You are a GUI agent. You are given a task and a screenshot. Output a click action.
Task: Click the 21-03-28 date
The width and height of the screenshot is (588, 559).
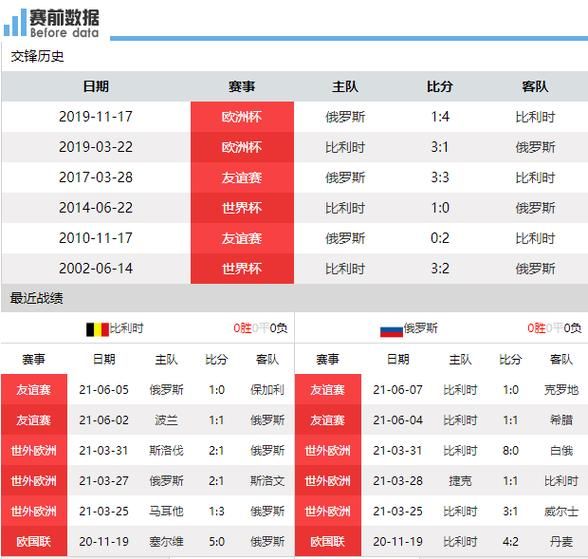click(398, 481)
